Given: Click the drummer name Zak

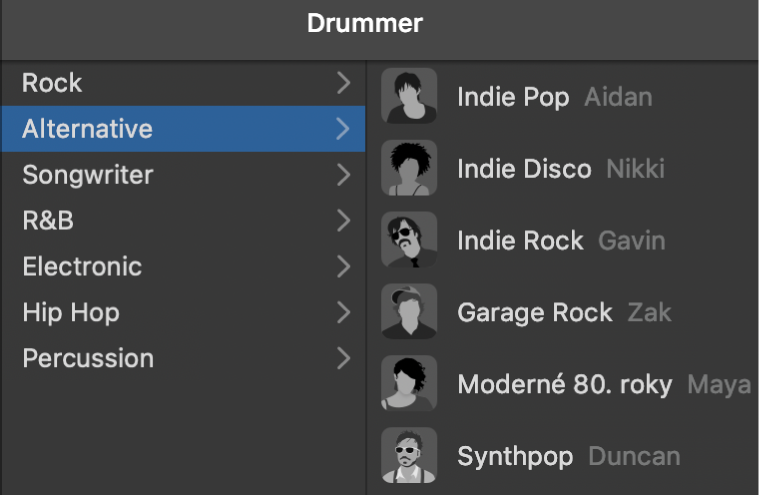Looking at the screenshot, I should pyautogui.click(x=649, y=313).
